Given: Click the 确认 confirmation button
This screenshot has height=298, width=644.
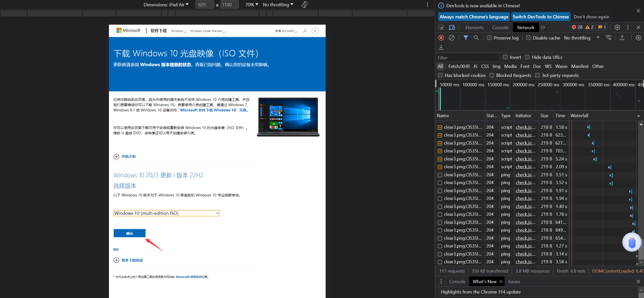Looking at the screenshot, I should pos(129,233).
